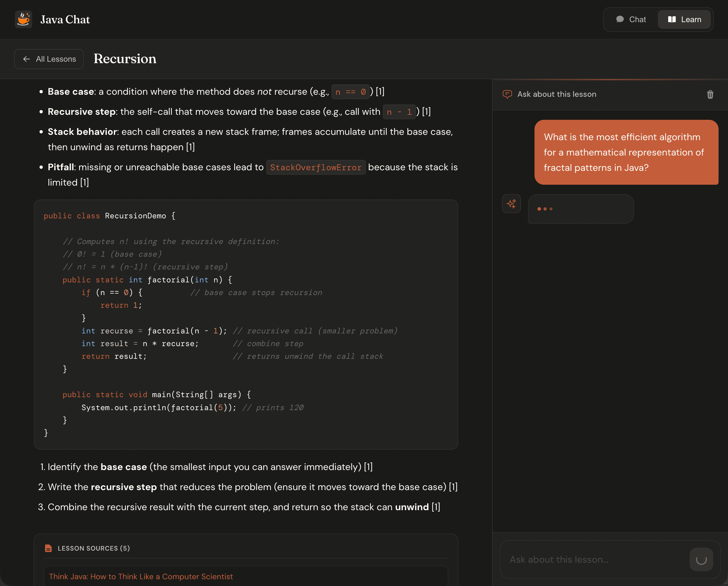Click the Lesson Sources (5) header
This screenshot has width=728, height=586.
coord(94,548)
